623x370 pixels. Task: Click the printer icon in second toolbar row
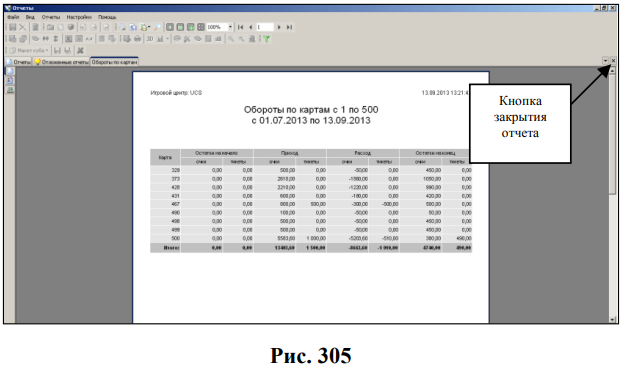tap(137, 39)
